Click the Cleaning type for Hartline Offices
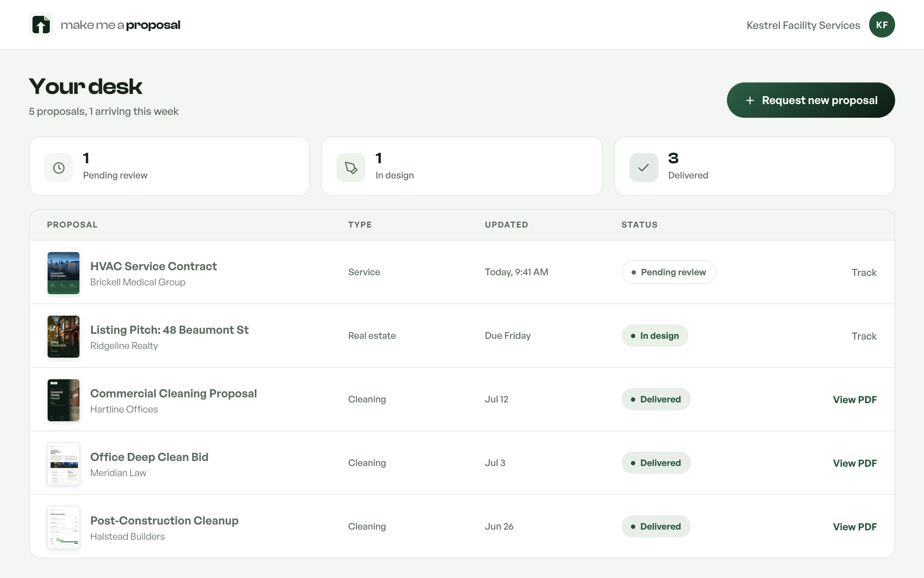The image size is (924, 578). point(367,400)
